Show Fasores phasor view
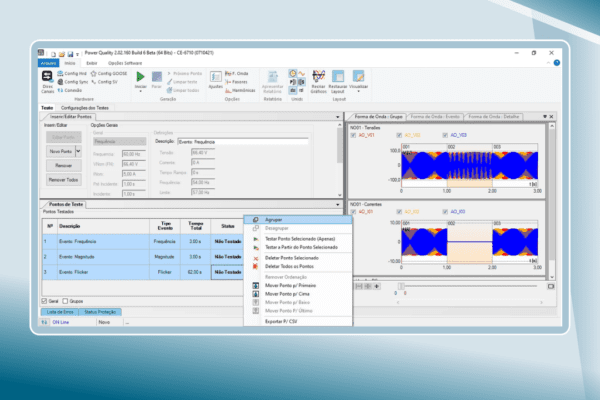Image resolution: width=600 pixels, height=400 pixels. click(x=236, y=82)
